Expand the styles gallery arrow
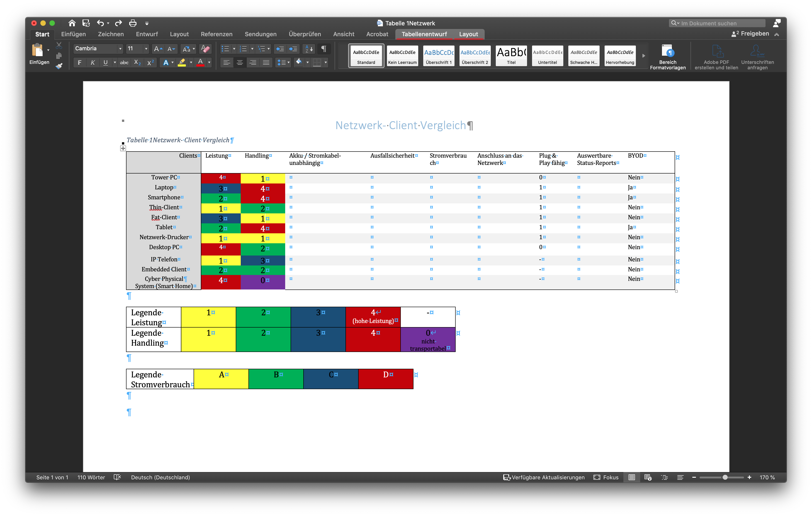Screen dimensions: 812x516 coord(643,56)
